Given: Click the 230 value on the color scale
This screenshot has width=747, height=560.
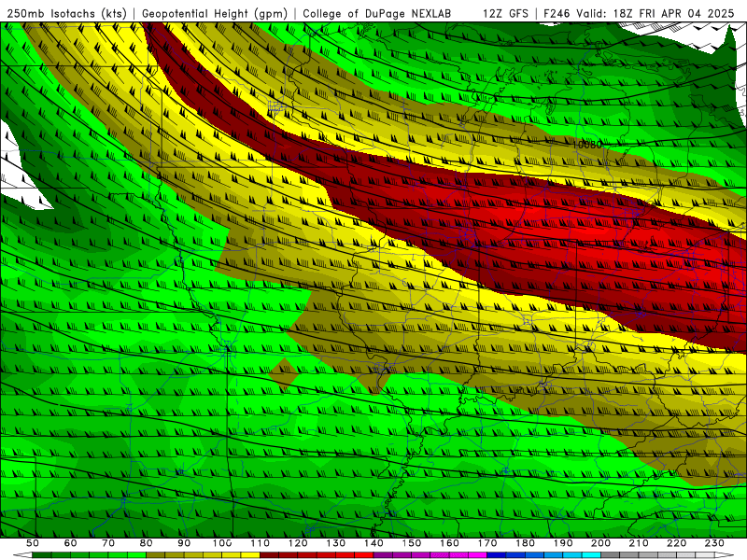Looking at the screenshot, I should click(x=714, y=543).
